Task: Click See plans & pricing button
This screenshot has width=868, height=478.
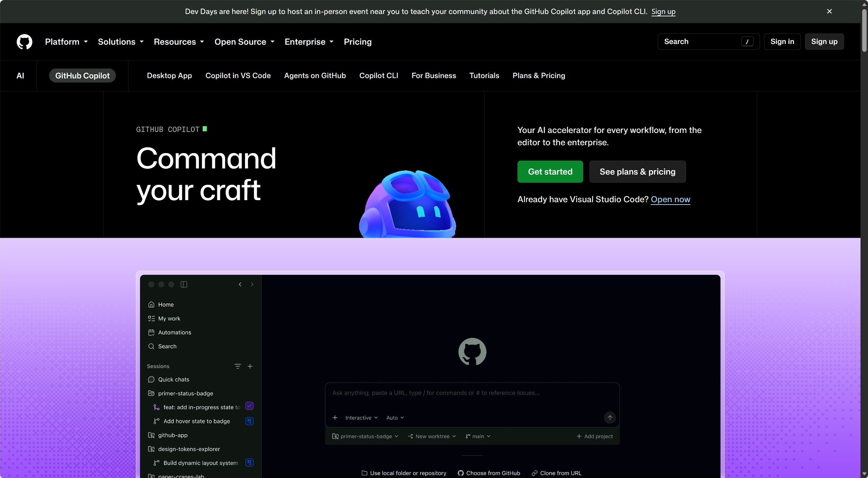Action: pos(637,172)
